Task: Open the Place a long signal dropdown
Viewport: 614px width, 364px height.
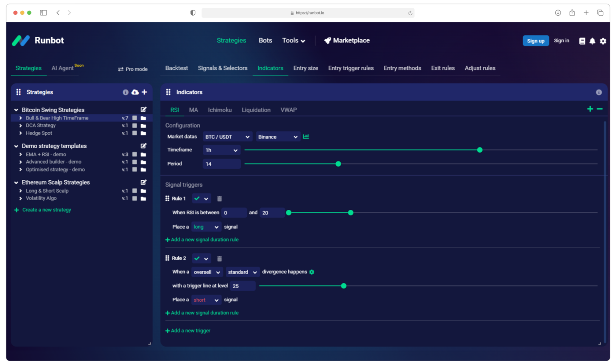Action: pos(206,227)
